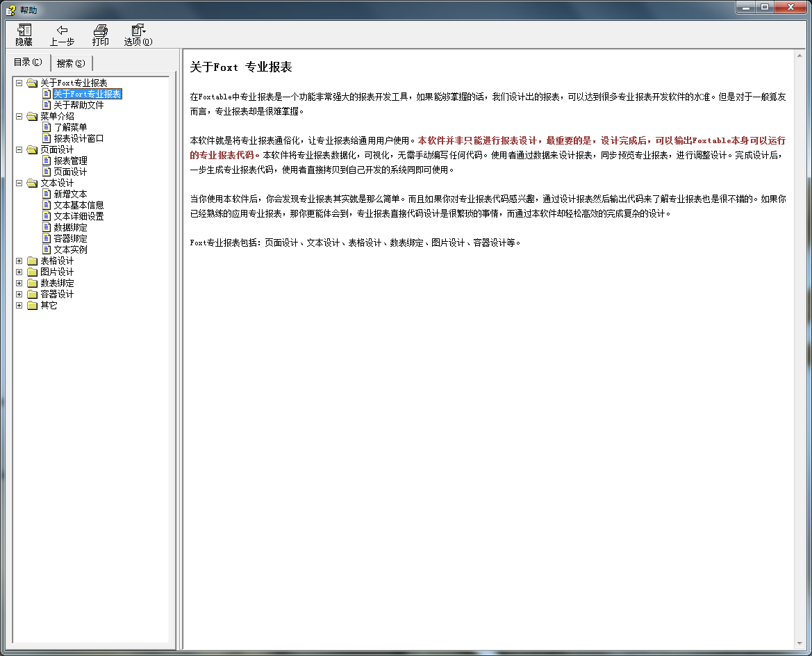Select the 文本实例 topic
Image resolution: width=812 pixels, height=656 pixels.
tap(70, 249)
